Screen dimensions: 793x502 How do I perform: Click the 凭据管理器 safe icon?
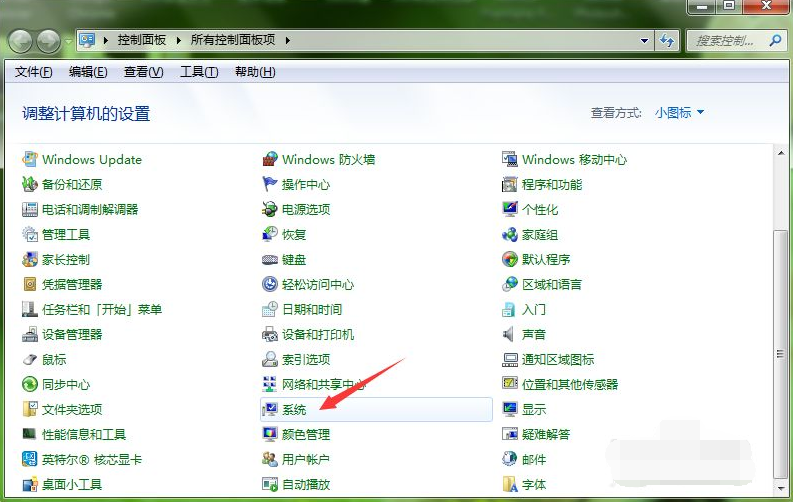pos(30,284)
